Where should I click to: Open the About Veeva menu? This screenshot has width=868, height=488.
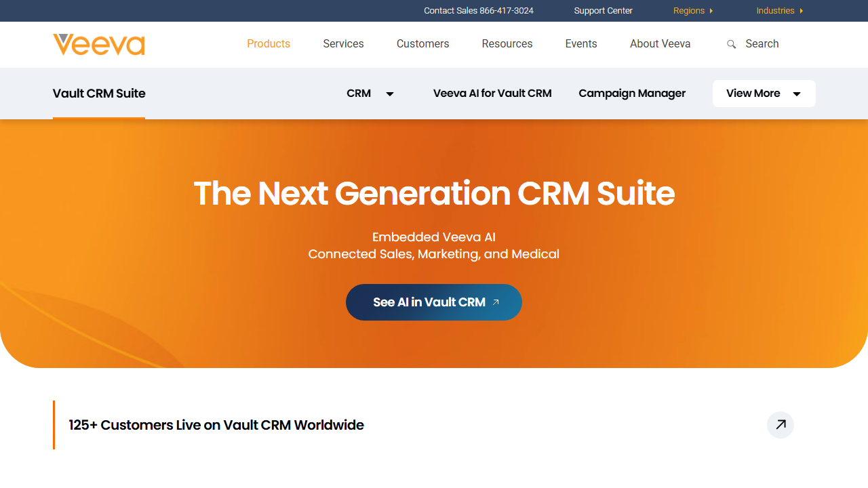(660, 44)
